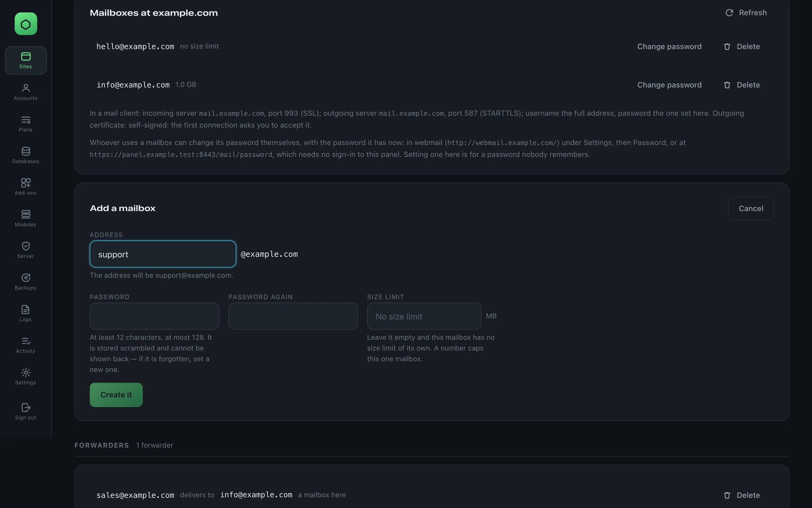Open the Databases sidebar icon
The width and height of the screenshot is (812, 508).
tap(26, 151)
